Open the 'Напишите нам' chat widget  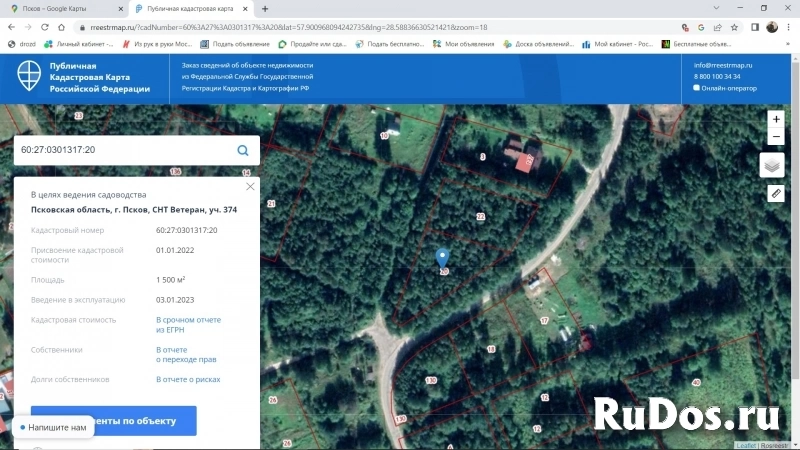click(x=50, y=428)
